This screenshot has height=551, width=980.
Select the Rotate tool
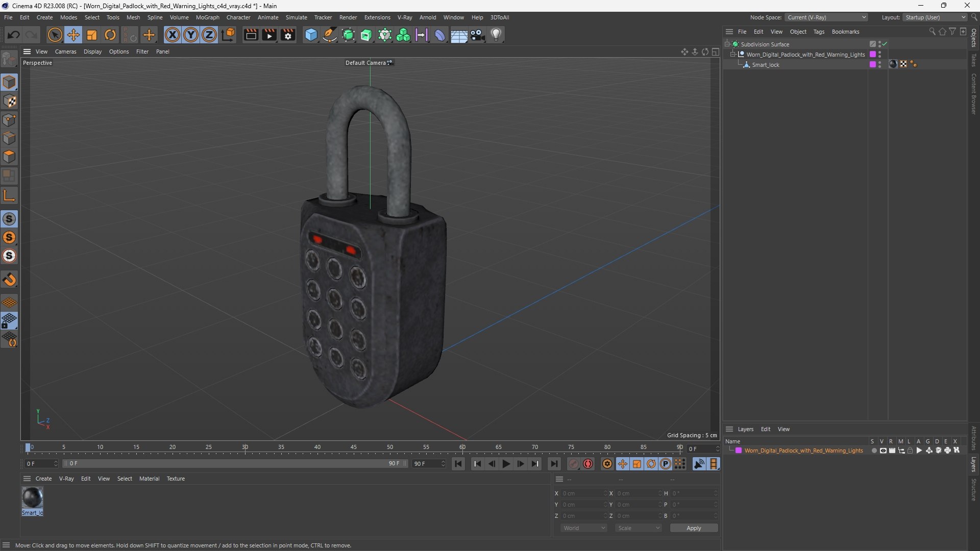tap(110, 35)
